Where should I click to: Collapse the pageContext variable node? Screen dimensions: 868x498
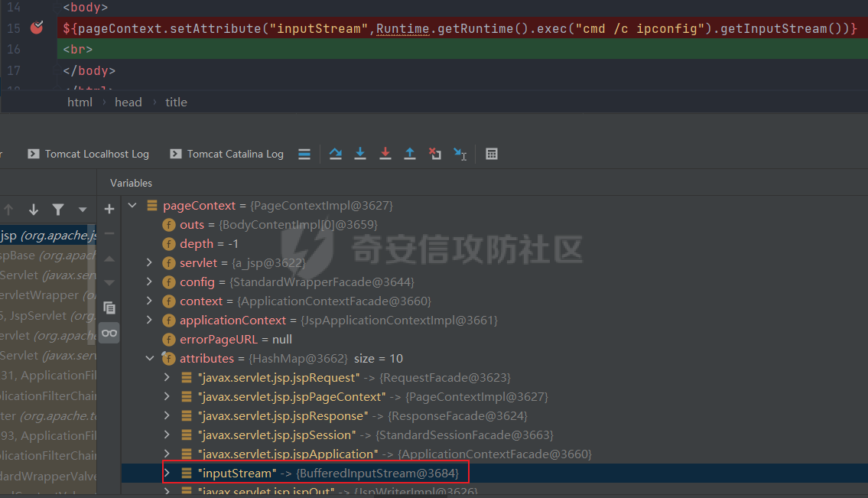(x=132, y=206)
